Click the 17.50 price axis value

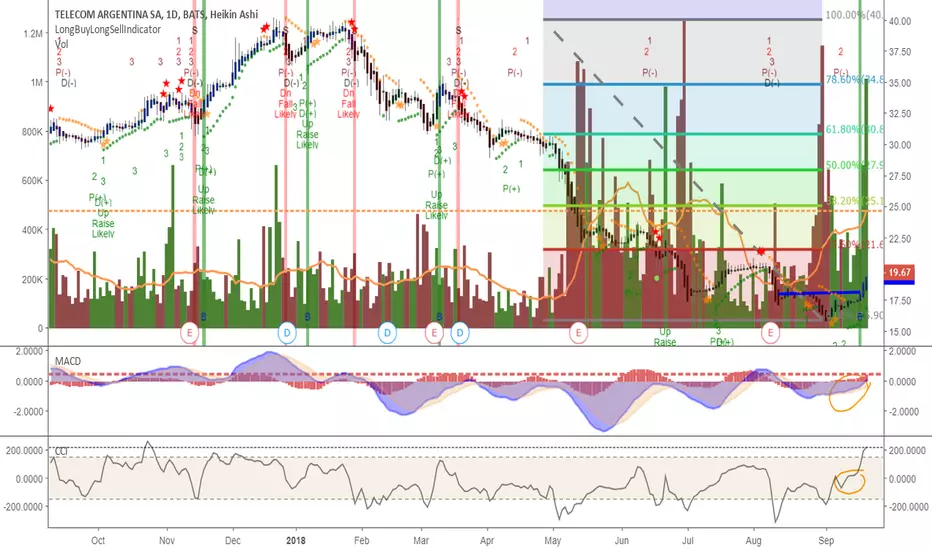pyautogui.click(x=900, y=301)
